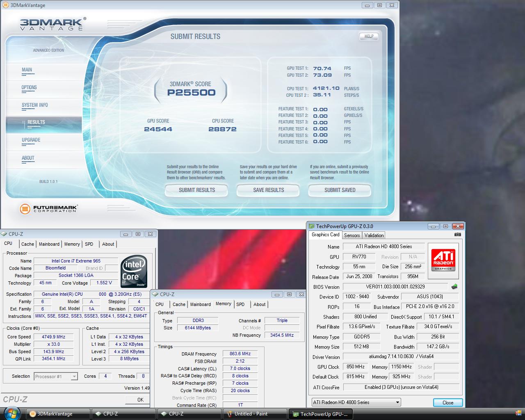This screenshot has height=420, width=525.
Task: Click the Memory Size 512 MB field in GPU-Z
Action: 361,347
